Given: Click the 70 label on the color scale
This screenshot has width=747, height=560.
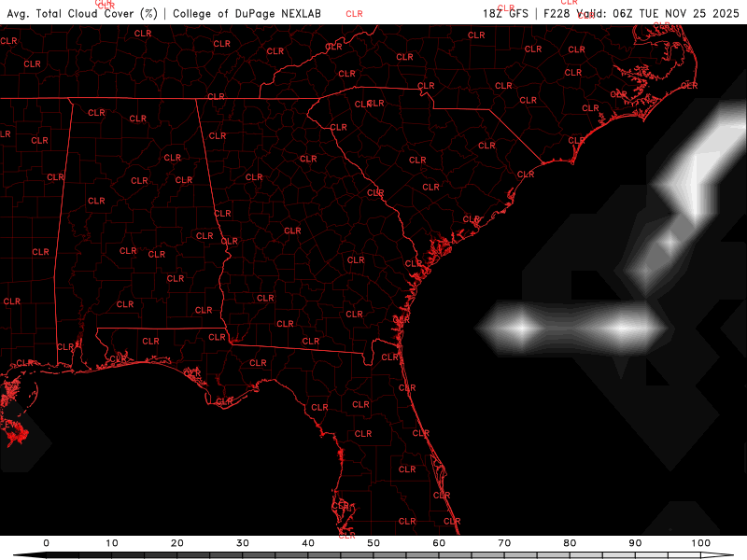Looking at the screenshot, I should click(x=504, y=543).
